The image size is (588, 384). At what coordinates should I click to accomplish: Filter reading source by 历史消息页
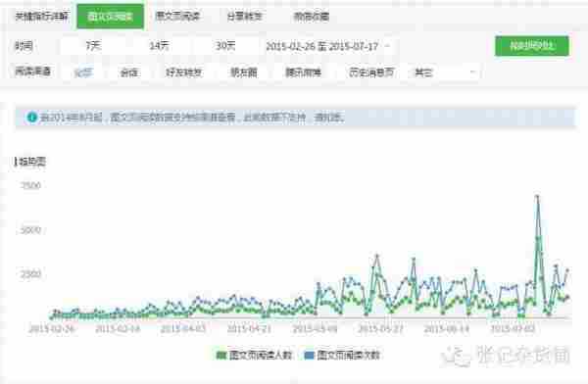pos(371,72)
